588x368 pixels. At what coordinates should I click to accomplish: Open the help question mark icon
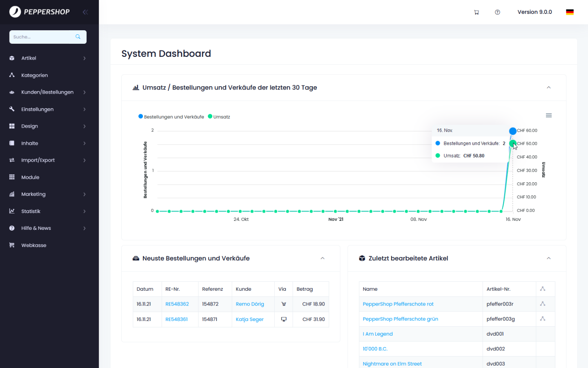click(x=497, y=12)
